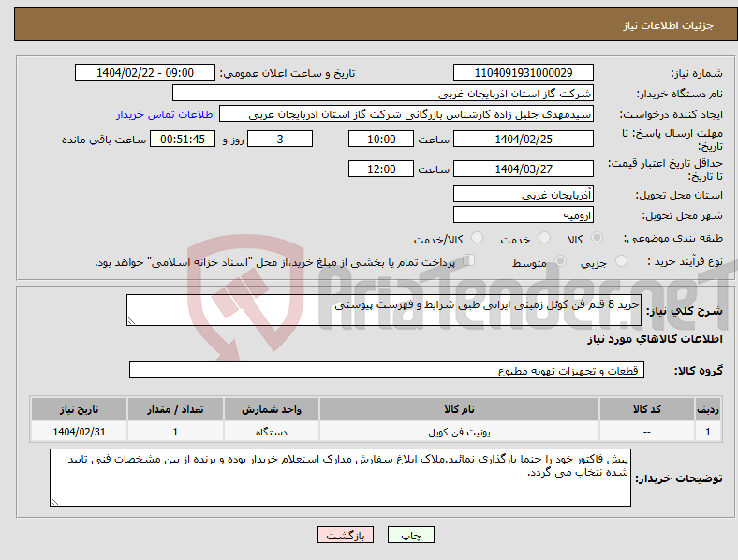Click the 1404/02/31 need date cell
Image resolution: width=738 pixels, height=560 pixels.
(79, 432)
